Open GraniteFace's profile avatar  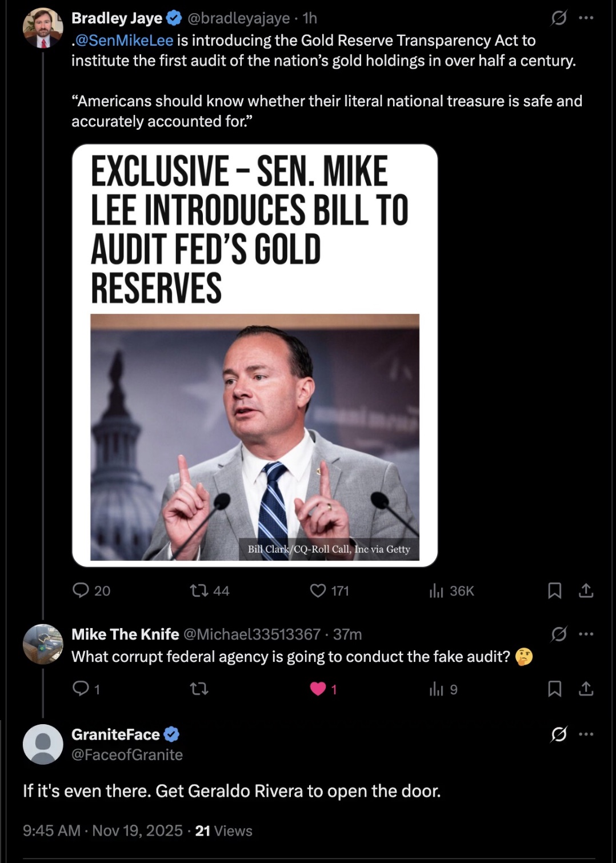pyautogui.click(x=43, y=744)
